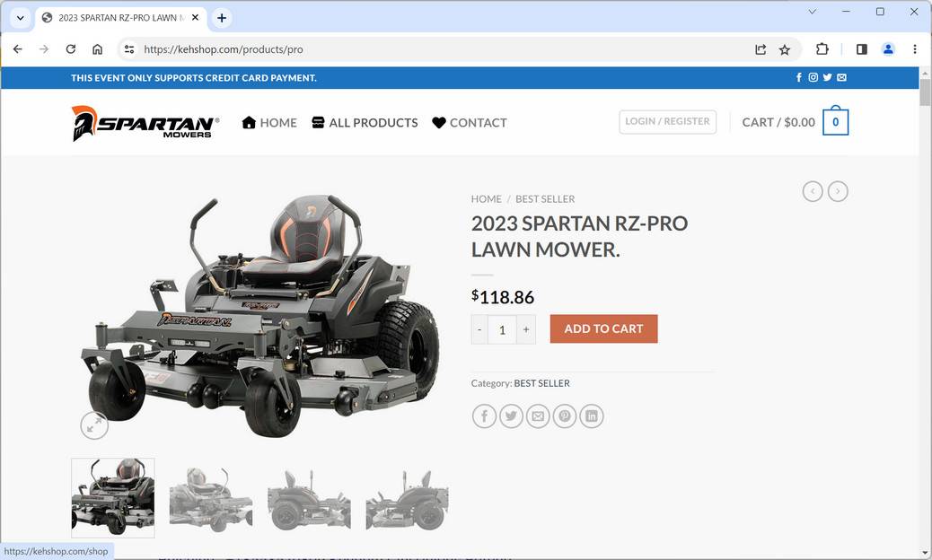Click the cart bag icon showing 0
The width and height of the screenshot is (932, 560).
tap(836, 121)
